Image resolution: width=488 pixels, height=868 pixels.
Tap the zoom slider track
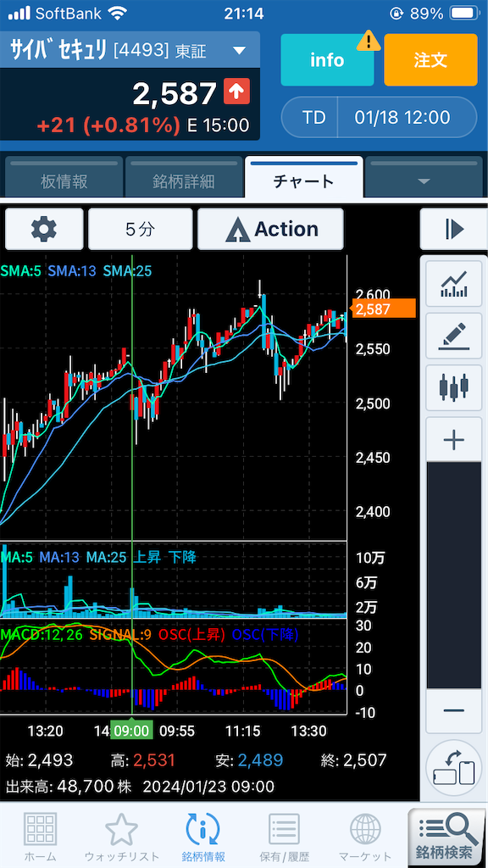tap(454, 576)
